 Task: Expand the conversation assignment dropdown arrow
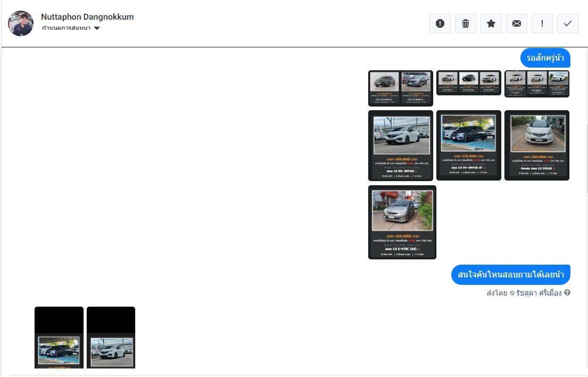pyautogui.click(x=97, y=28)
